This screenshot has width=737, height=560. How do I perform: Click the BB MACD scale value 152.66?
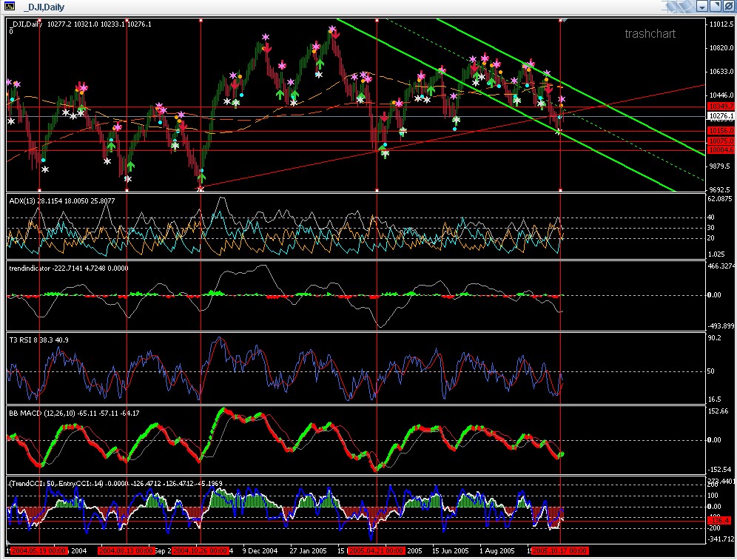pyautogui.click(x=719, y=411)
